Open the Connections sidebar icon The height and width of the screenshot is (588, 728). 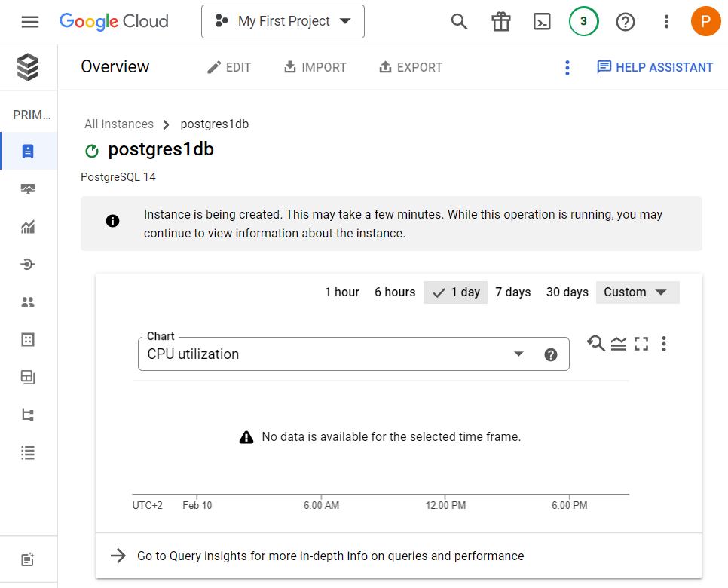[x=28, y=265]
